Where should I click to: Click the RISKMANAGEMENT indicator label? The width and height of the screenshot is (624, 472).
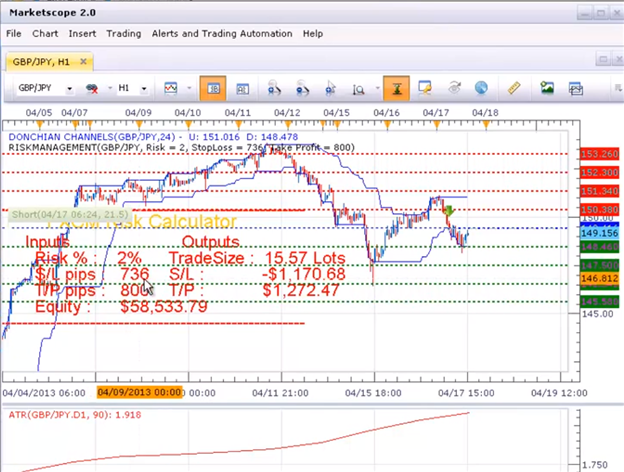coord(181,148)
